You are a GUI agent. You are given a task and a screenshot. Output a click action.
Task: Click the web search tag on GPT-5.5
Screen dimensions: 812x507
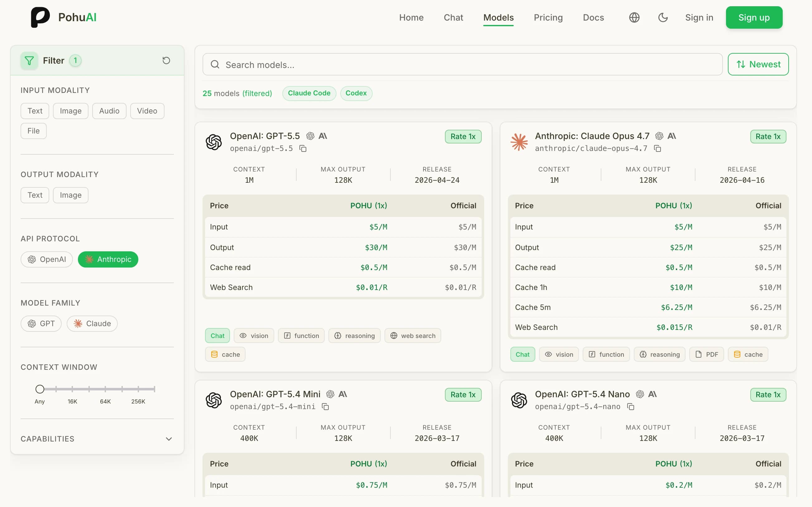click(x=413, y=336)
